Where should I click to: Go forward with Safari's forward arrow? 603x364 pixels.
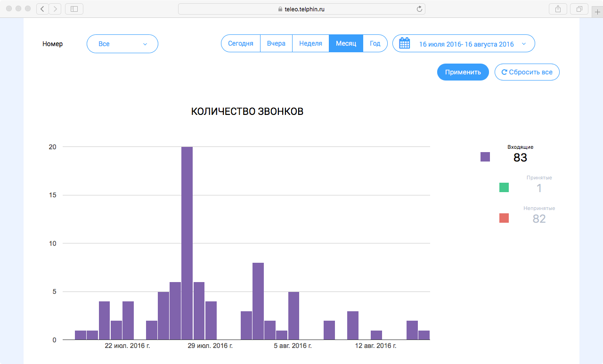[x=55, y=8]
